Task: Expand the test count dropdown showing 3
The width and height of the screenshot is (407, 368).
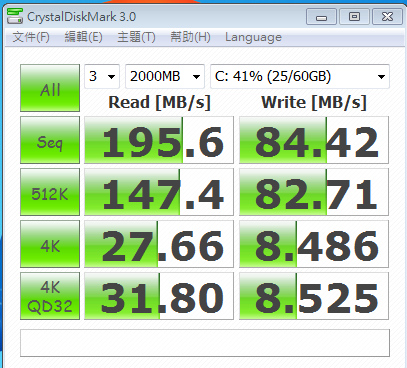Action: 102,76
